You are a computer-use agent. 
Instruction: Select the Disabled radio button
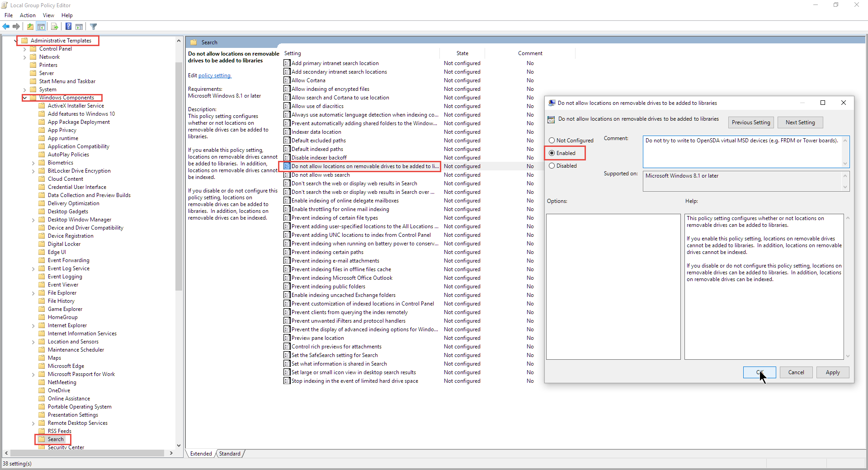pos(552,166)
